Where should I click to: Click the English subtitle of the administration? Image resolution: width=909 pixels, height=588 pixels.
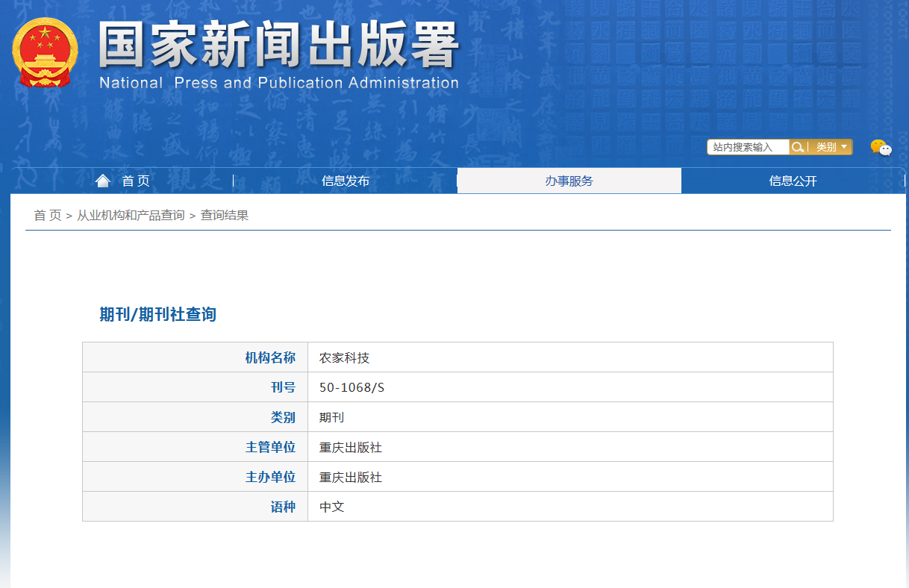click(x=278, y=84)
